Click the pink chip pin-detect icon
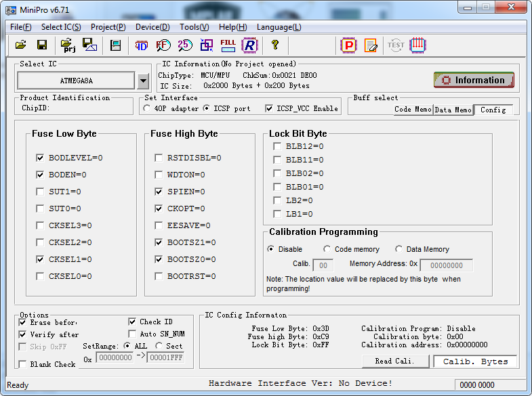Screen dimensions: 532x396 coord(417,45)
